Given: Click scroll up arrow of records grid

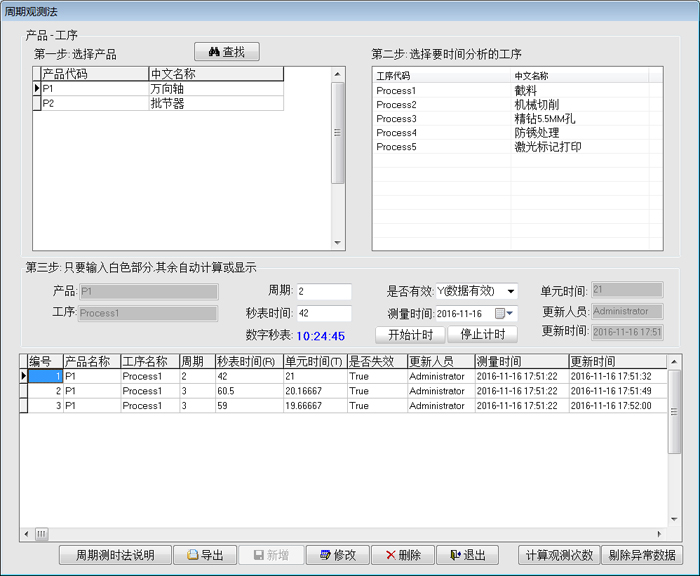Looking at the screenshot, I should pos(674,361).
